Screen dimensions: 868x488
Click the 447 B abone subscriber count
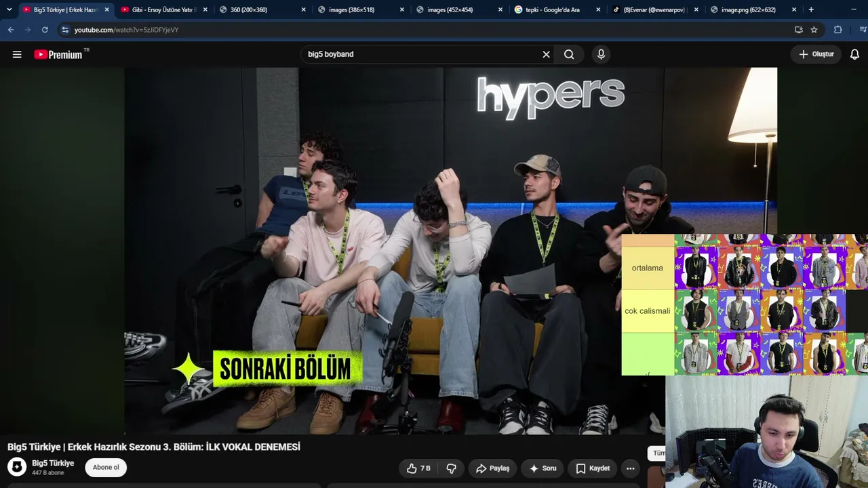tap(48, 473)
